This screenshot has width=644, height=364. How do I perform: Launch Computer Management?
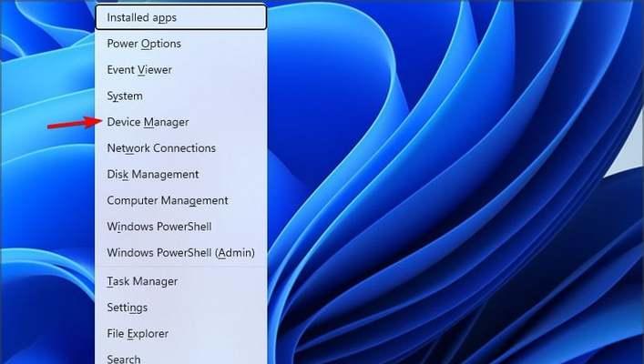point(181,201)
